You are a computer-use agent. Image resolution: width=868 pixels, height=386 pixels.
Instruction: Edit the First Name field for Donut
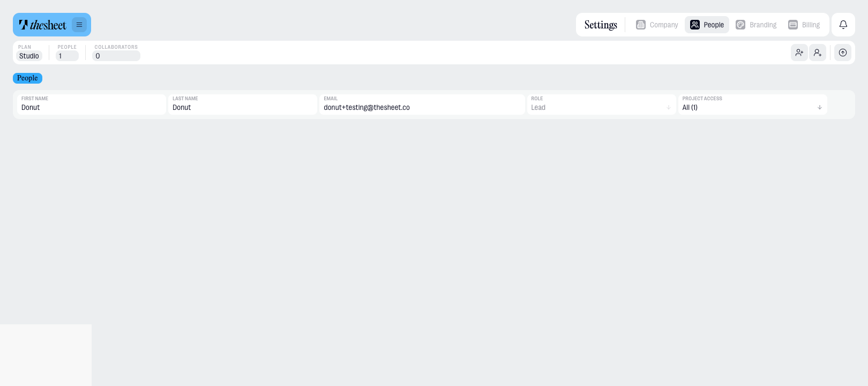tap(92, 105)
